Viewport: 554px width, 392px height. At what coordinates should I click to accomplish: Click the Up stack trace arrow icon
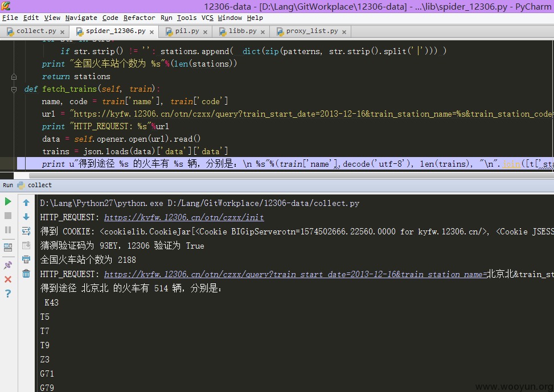(x=26, y=203)
